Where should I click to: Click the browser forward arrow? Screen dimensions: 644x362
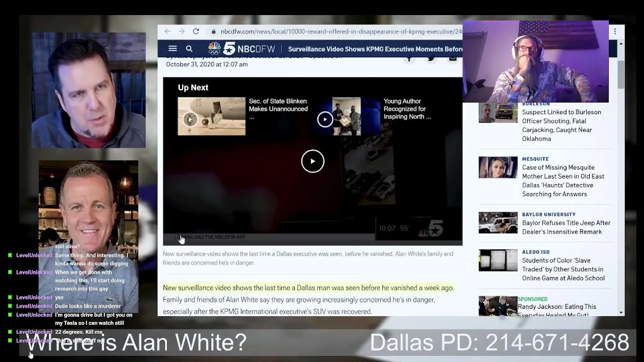click(x=182, y=31)
